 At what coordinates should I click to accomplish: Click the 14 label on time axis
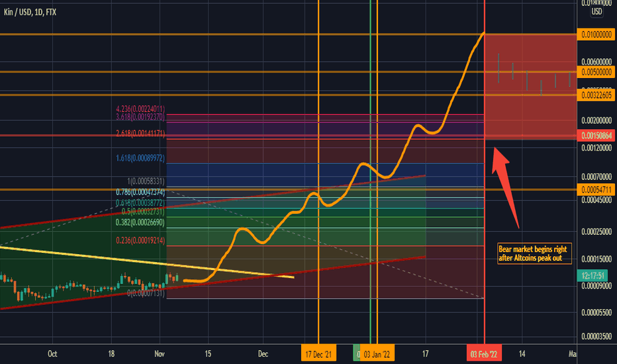522,354
